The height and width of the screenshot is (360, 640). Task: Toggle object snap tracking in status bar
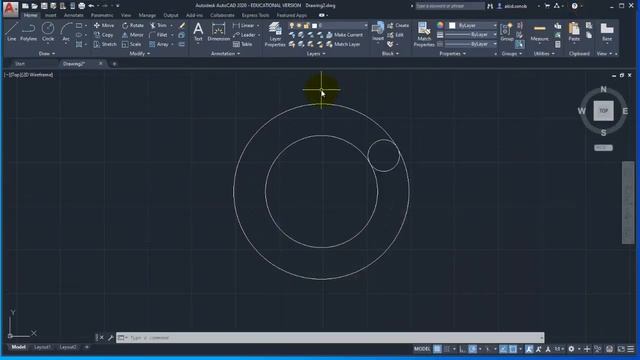point(503,349)
